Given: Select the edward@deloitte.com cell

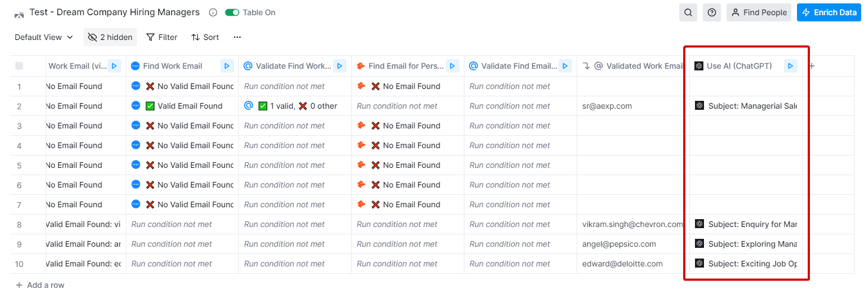Looking at the screenshot, I should [633, 264].
